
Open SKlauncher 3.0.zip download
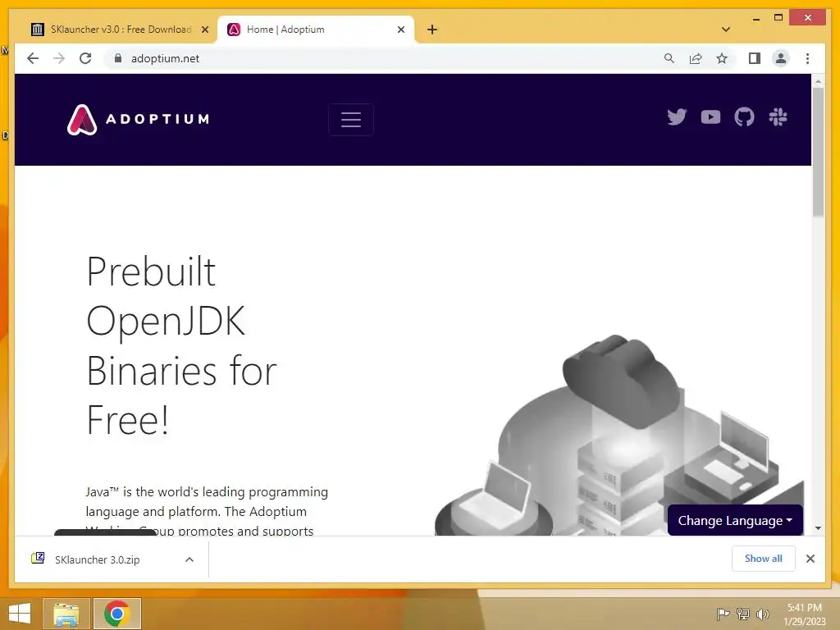(x=97, y=559)
